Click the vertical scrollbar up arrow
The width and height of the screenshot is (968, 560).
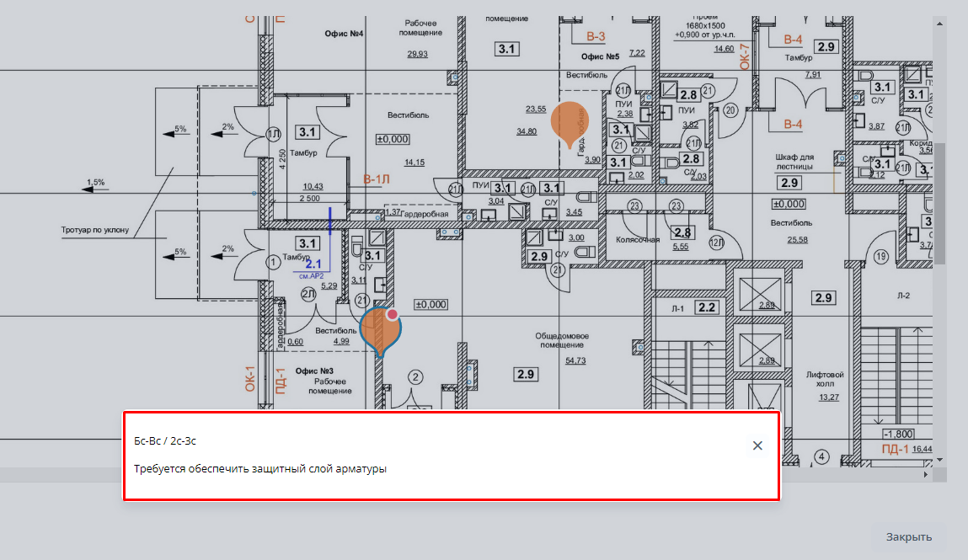click(x=939, y=24)
